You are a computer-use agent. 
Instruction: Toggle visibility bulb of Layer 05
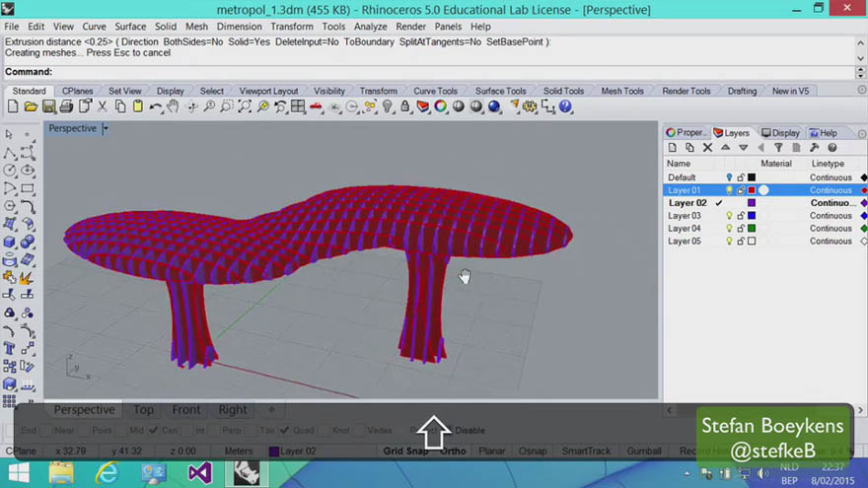pyautogui.click(x=729, y=242)
